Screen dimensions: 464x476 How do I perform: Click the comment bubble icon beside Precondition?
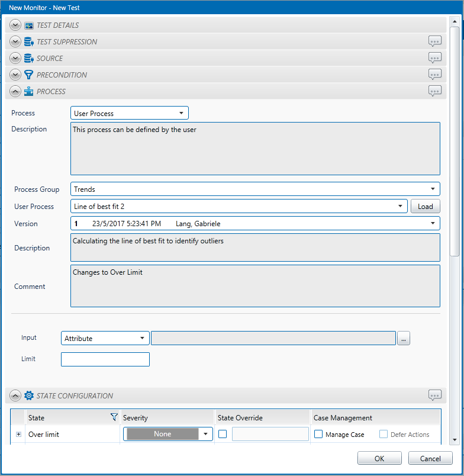point(435,75)
